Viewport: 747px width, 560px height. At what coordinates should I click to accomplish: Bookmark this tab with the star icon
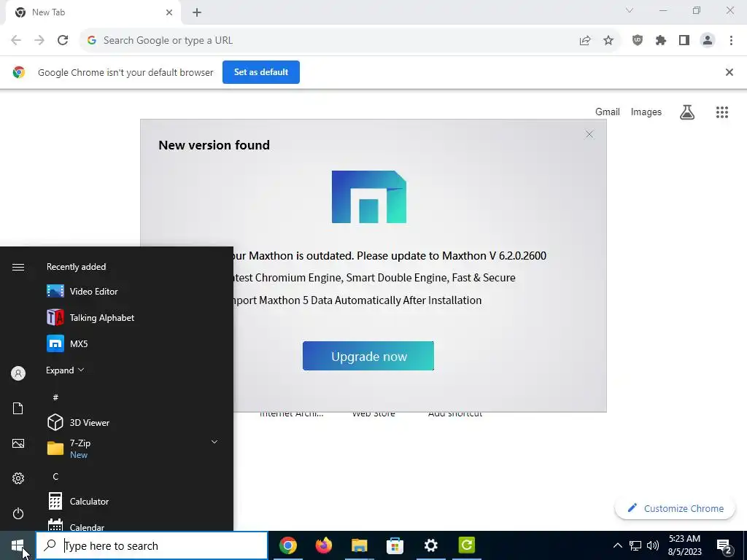608,41
